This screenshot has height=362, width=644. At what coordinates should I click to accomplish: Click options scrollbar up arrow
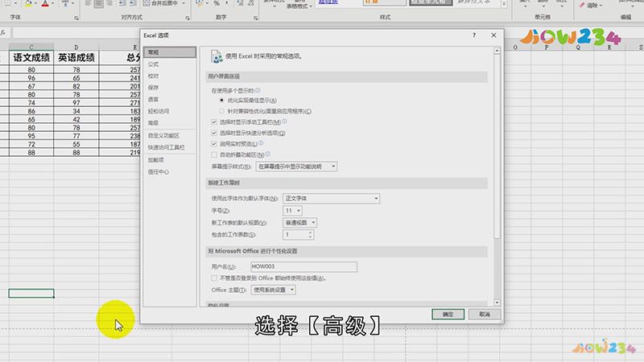point(497,51)
